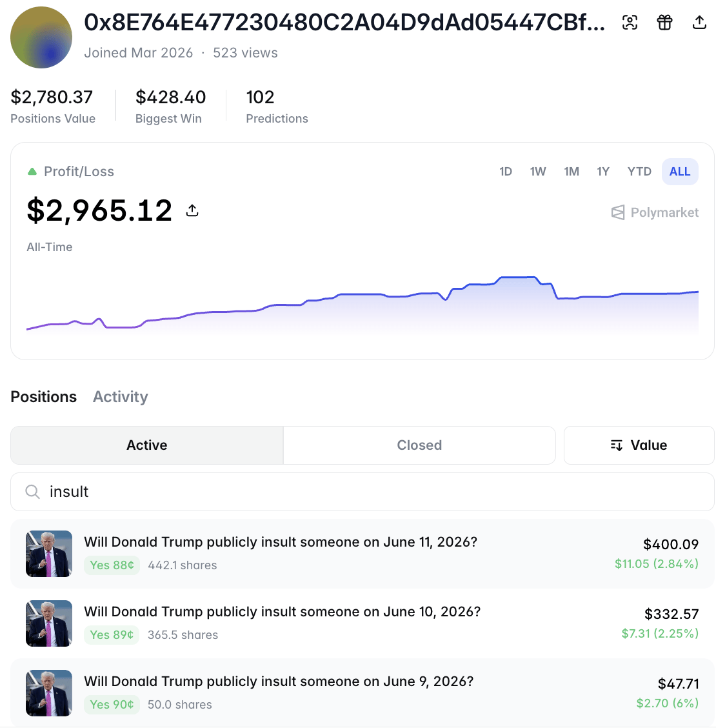Open the June 9, 2026 insult market
This screenshot has height=728, width=716.
pos(362,693)
